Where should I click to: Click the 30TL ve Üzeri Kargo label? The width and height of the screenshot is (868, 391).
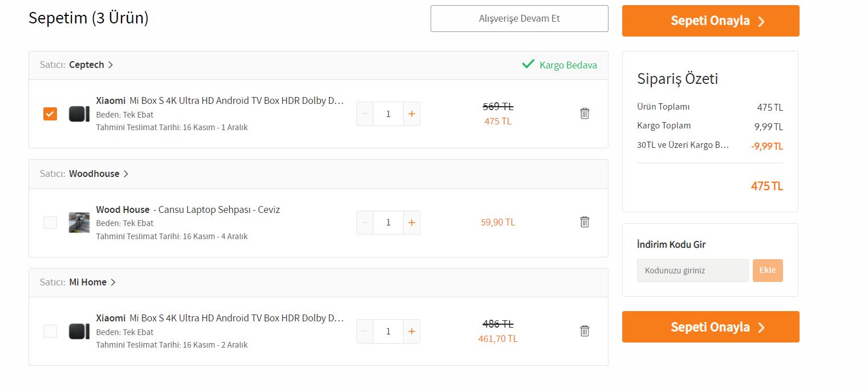[683, 145]
